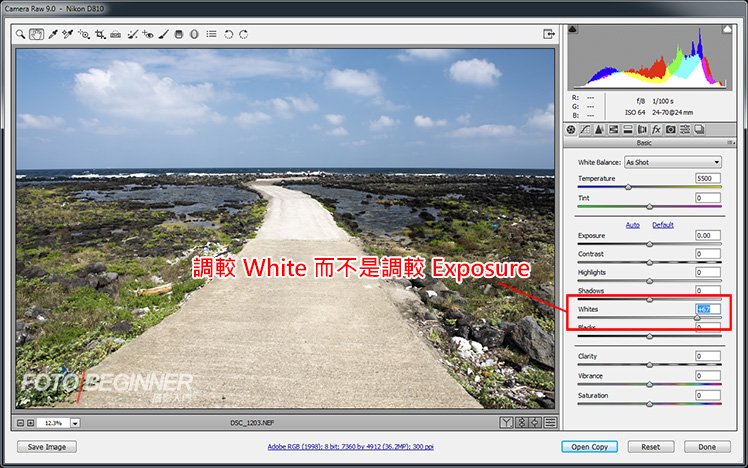
Task: Open the Effects (fx) tab
Action: click(x=656, y=129)
